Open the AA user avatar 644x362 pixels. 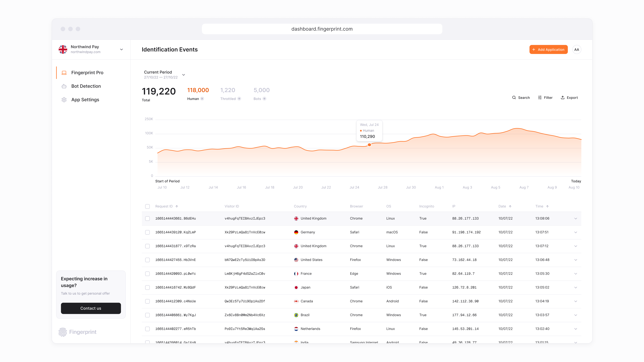[577, 49]
